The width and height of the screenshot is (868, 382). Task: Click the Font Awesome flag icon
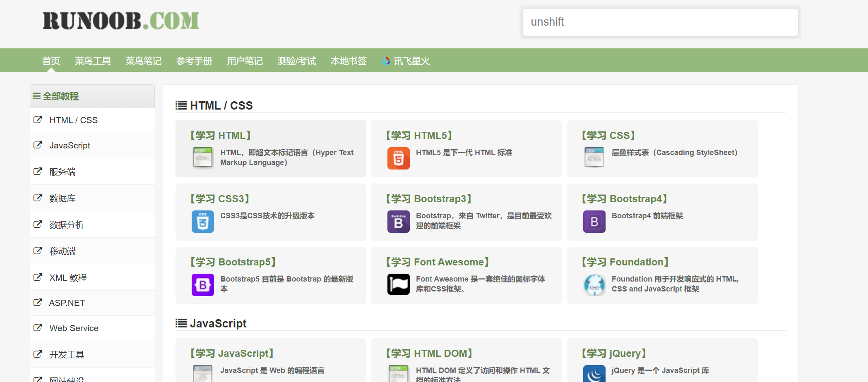coord(399,284)
